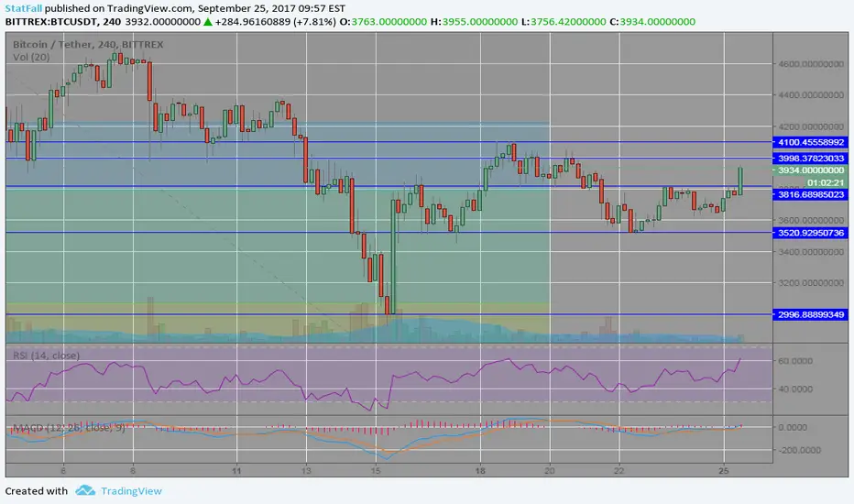Image resolution: width=854 pixels, height=504 pixels.
Task: Click the date 15 on the time axis
Action: pos(376,471)
